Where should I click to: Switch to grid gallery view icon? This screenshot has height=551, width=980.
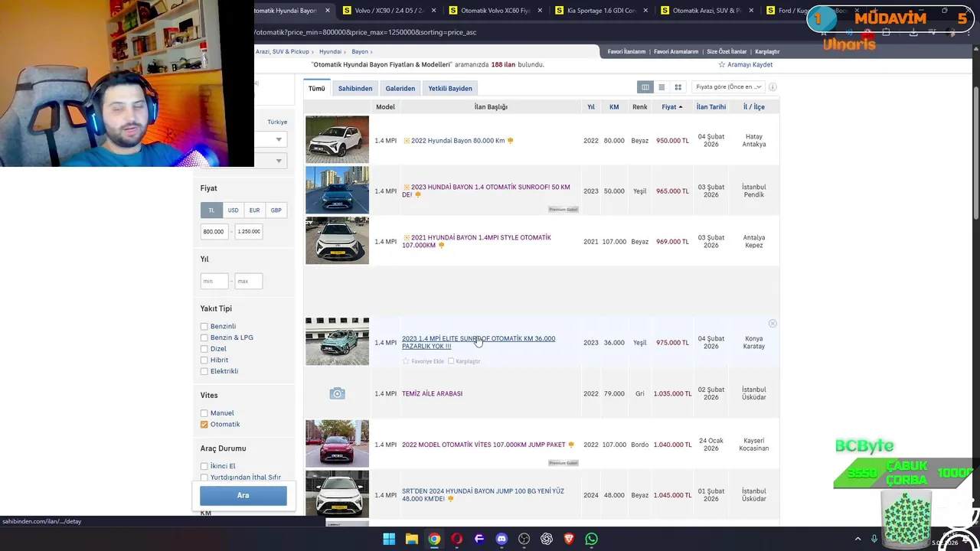[678, 87]
